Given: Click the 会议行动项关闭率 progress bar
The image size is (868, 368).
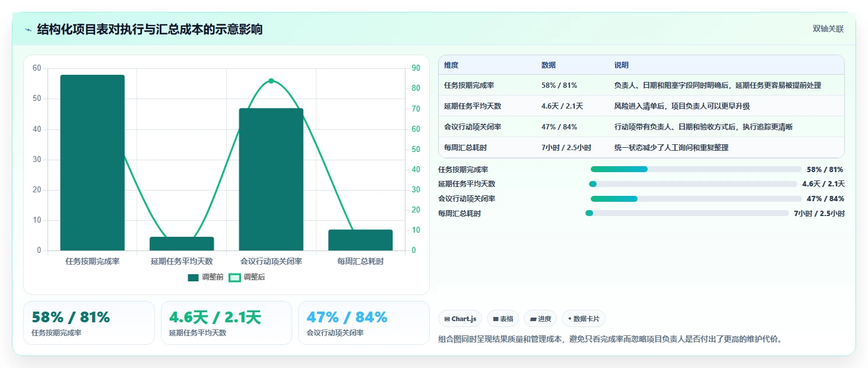Looking at the screenshot, I should point(696,198).
